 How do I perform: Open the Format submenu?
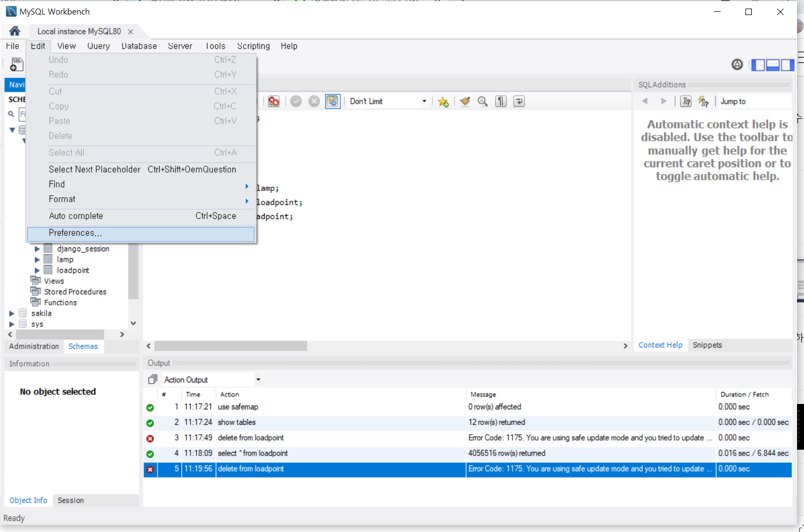click(141, 199)
